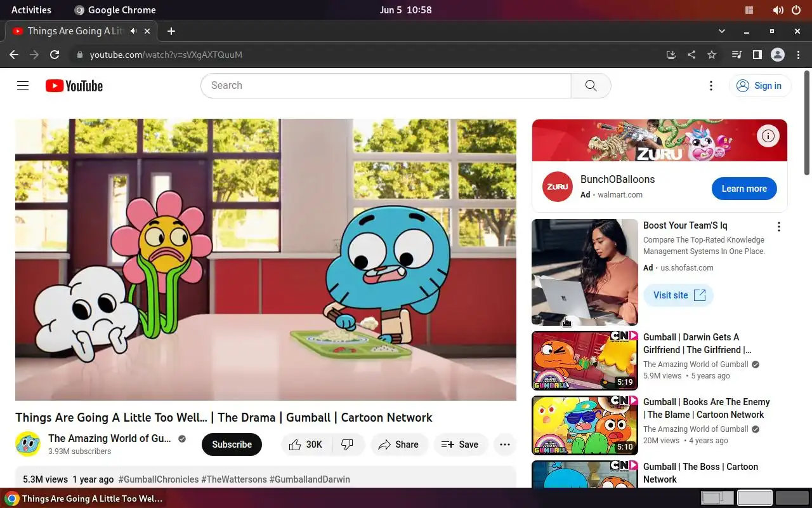This screenshot has width=812, height=508.
Task: Dislike the video with thumbs down
Action: tap(348, 444)
